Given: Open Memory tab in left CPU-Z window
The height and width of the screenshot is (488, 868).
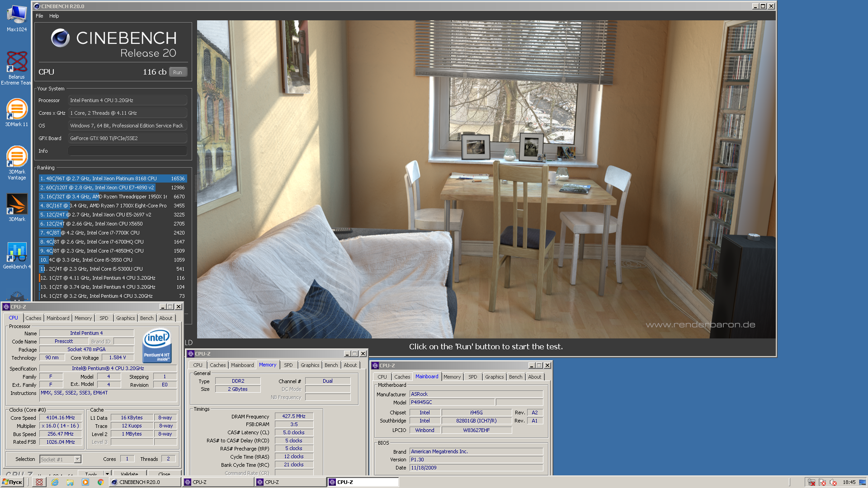Looking at the screenshot, I should point(83,318).
